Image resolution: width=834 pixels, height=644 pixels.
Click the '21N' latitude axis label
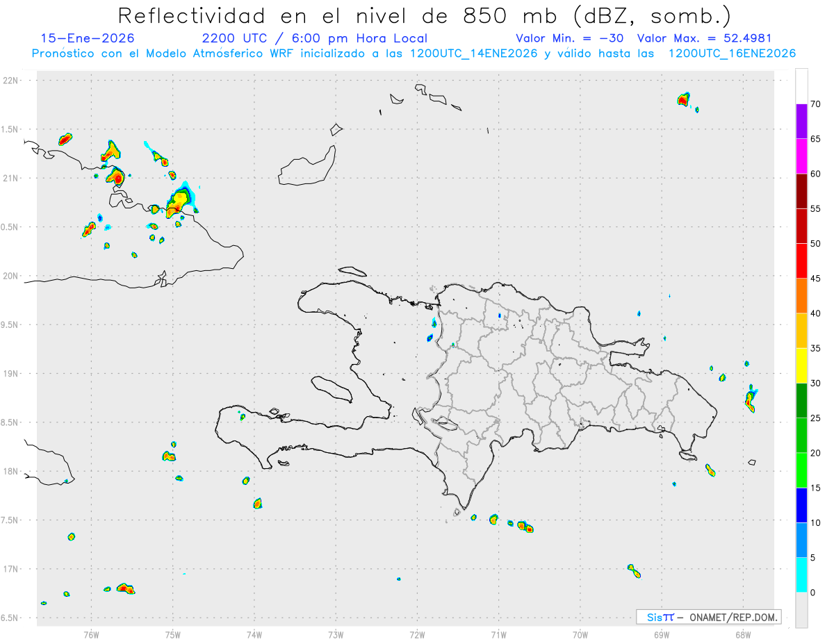pos(12,178)
